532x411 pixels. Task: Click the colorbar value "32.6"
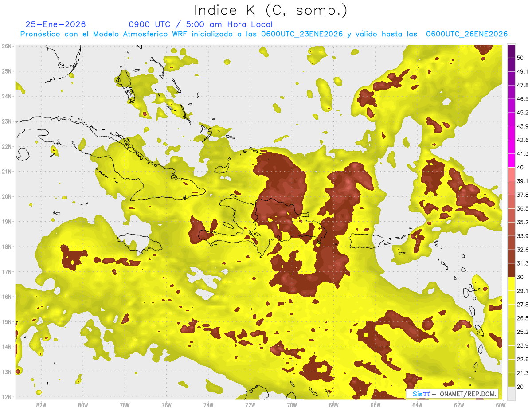click(x=523, y=250)
